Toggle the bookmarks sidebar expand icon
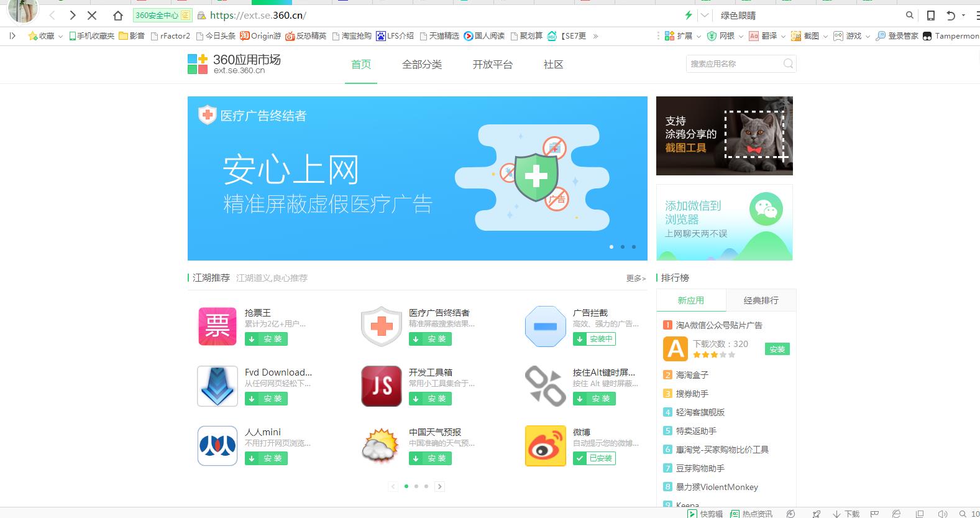 coord(12,36)
